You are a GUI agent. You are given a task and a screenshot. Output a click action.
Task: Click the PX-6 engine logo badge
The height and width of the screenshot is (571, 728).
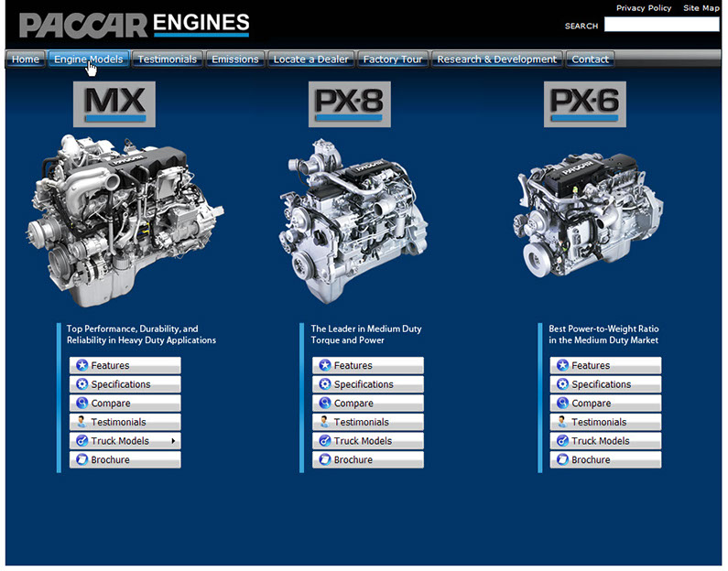(585, 103)
